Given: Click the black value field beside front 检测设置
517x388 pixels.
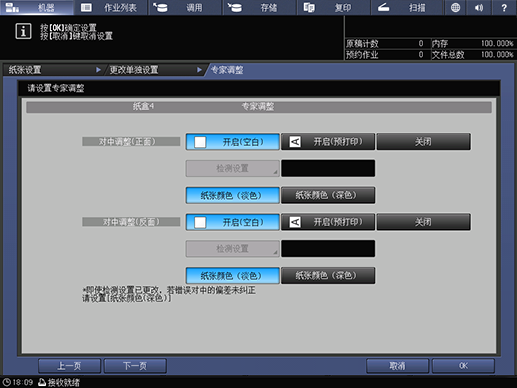Looking at the screenshot, I should pyautogui.click(x=328, y=168).
